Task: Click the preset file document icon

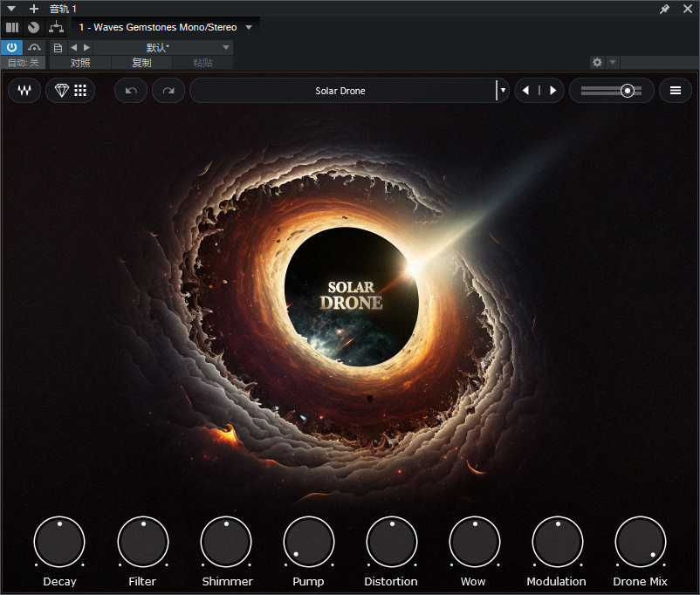Action: (x=58, y=48)
